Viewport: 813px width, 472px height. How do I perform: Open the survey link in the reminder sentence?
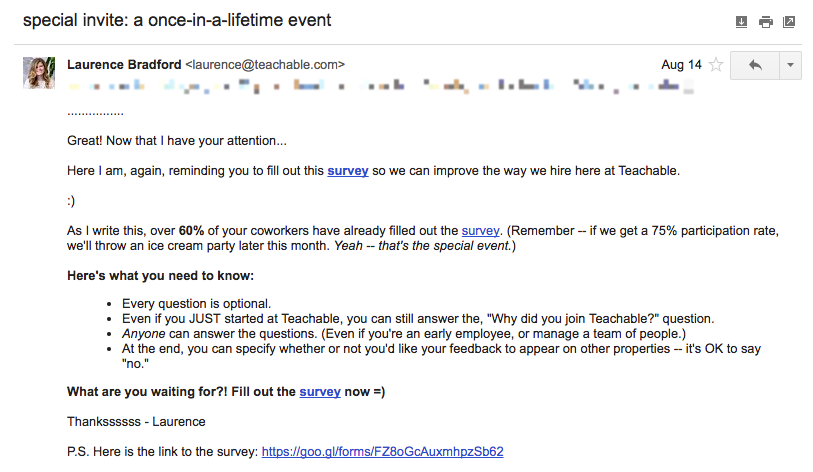pos(348,171)
